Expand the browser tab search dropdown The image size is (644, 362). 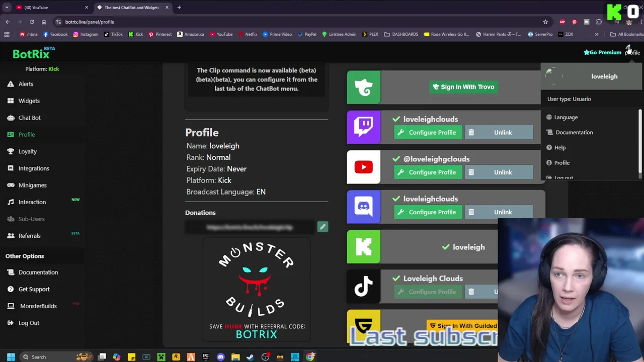tap(7, 8)
